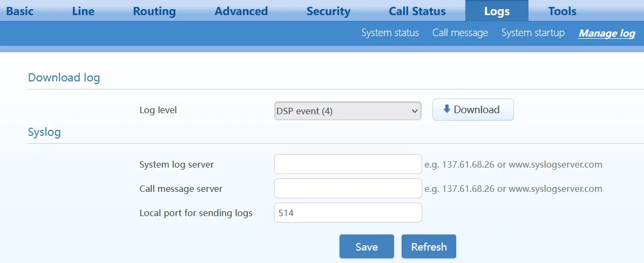Click the Download log button
The image size is (644, 263).
tap(473, 109)
